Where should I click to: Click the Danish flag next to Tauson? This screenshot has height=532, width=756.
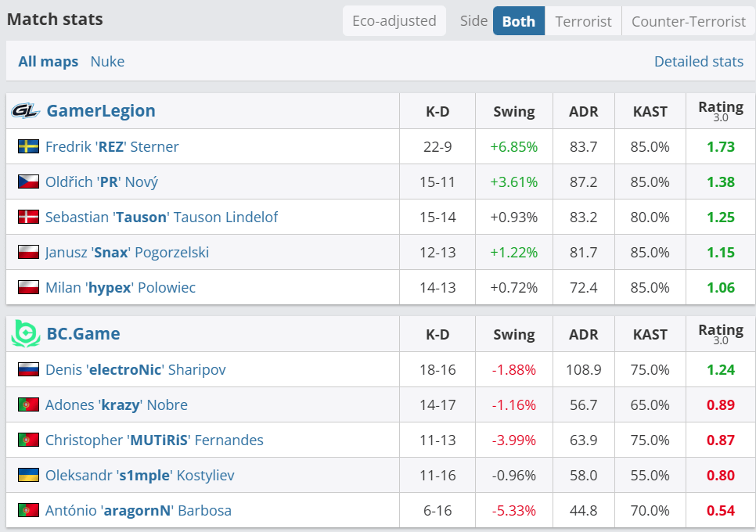click(28, 217)
